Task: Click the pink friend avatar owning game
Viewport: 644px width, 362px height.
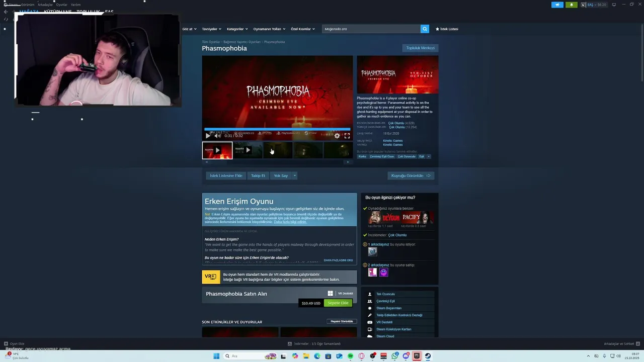Action: [x=372, y=272]
